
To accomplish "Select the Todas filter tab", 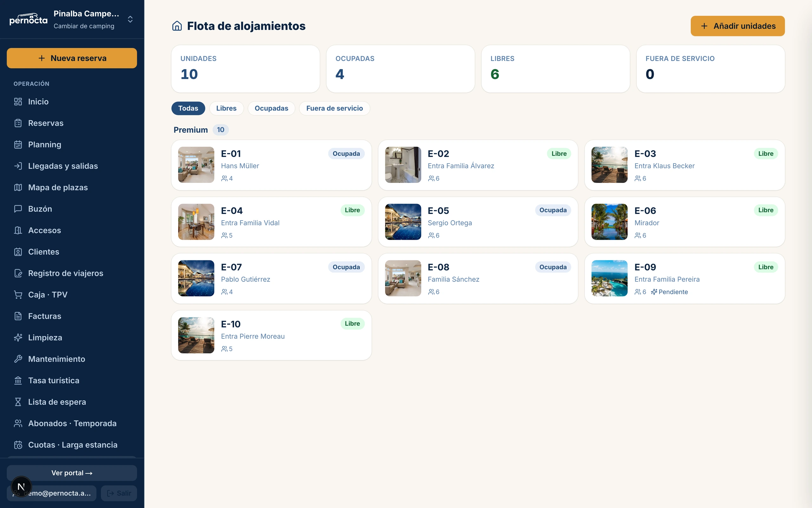I will 188,108.
